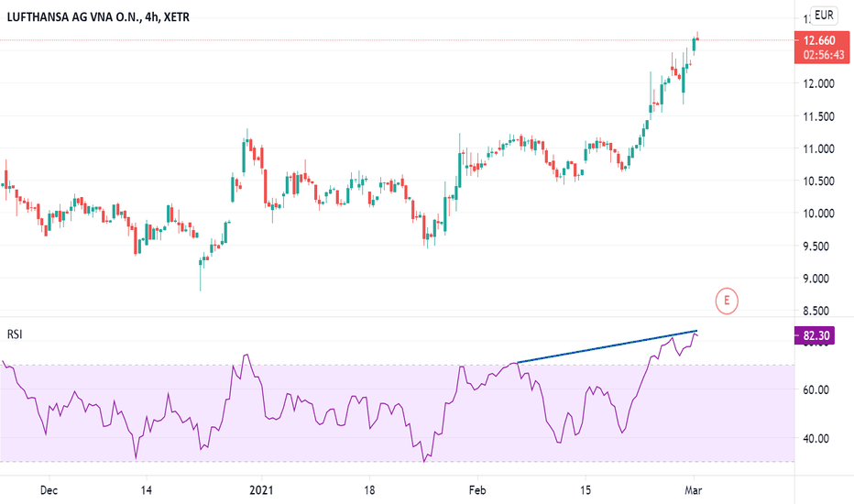
Task: Click the 2021 label on time axis
Action: pyautogui.click(x=261, y=490)
